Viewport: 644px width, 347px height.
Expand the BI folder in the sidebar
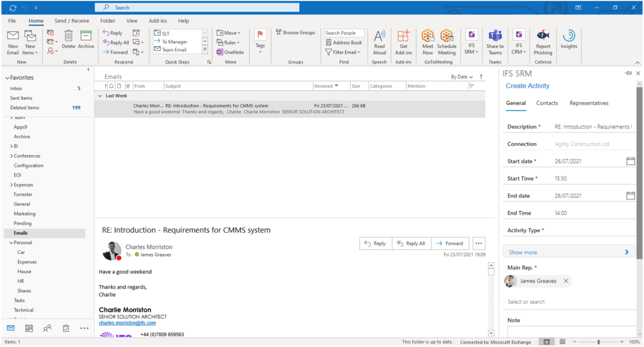10,146
